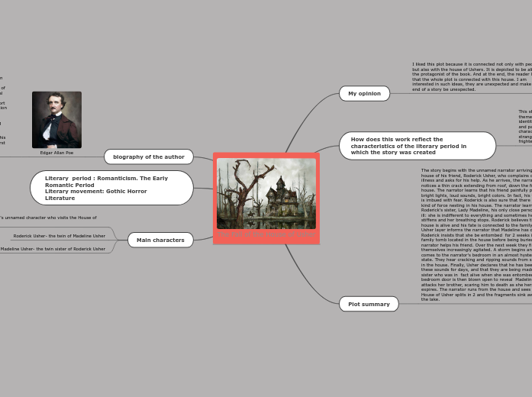Select the 'Roderick Usher- the twin' subtopic
532x397 pixels.
click(59, 236)
